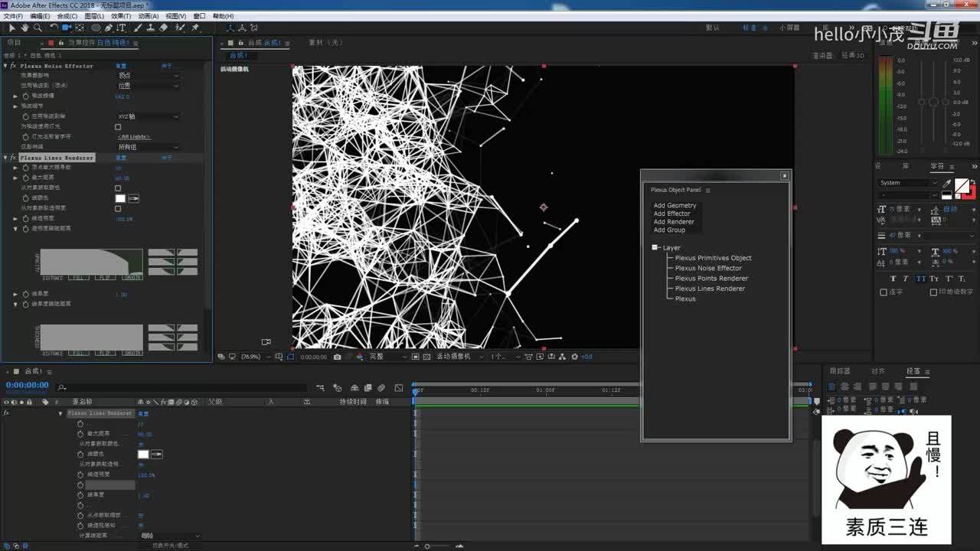This screenshot has width=980, height=551.
Task: Open the XYZ axis dropdown
Action: (148, 116)
